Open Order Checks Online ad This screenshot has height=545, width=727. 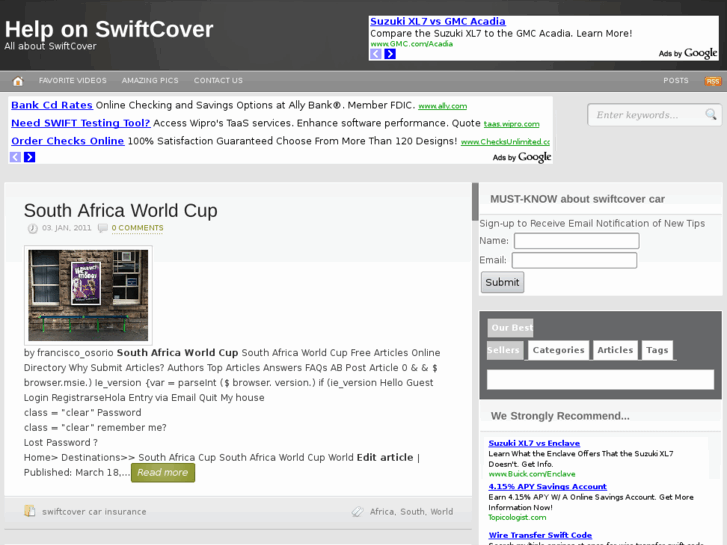tap(68, 141)
